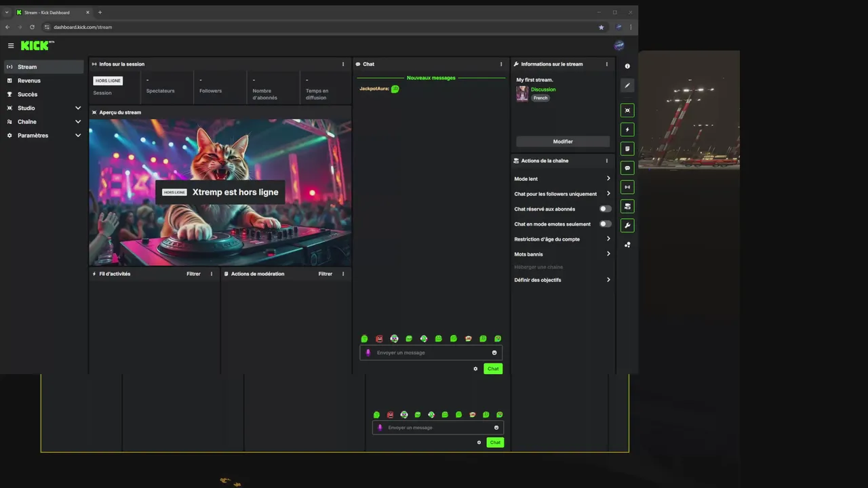Reload the page in browser toolbar

32,27
